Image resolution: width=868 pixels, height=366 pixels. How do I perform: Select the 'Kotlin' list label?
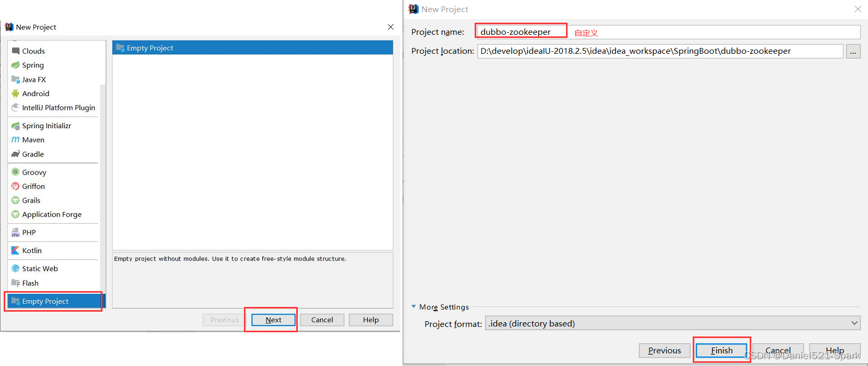32,251
